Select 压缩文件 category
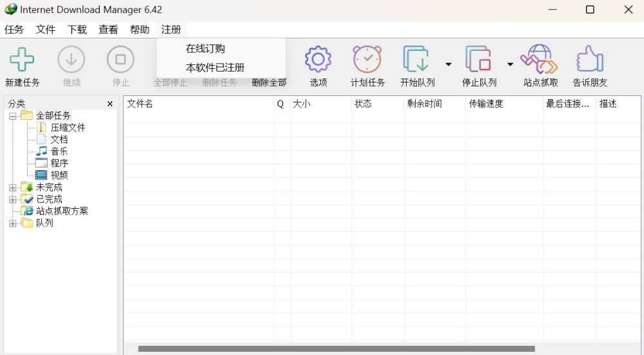 [x=68, y=128]
